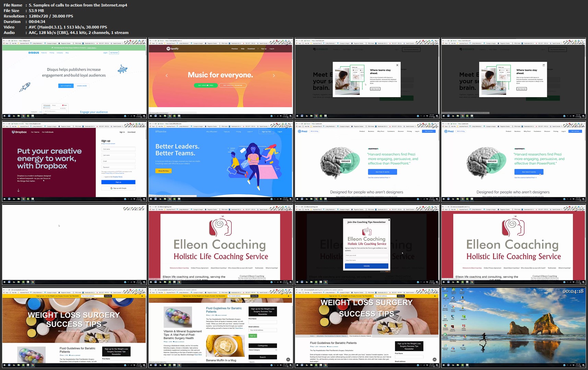Click See how it works in the 00:01:54 frame

coord(382,172)
